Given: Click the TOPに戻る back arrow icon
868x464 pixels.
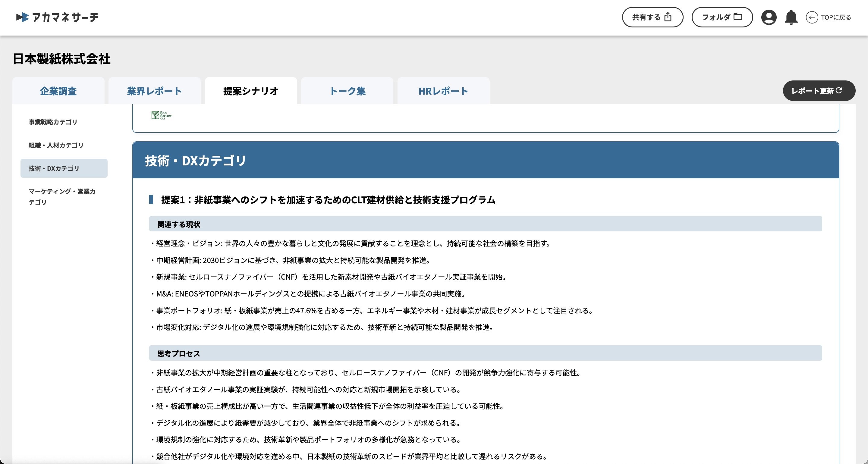Looking at the screenshot, I should click(x=812, y=17).
